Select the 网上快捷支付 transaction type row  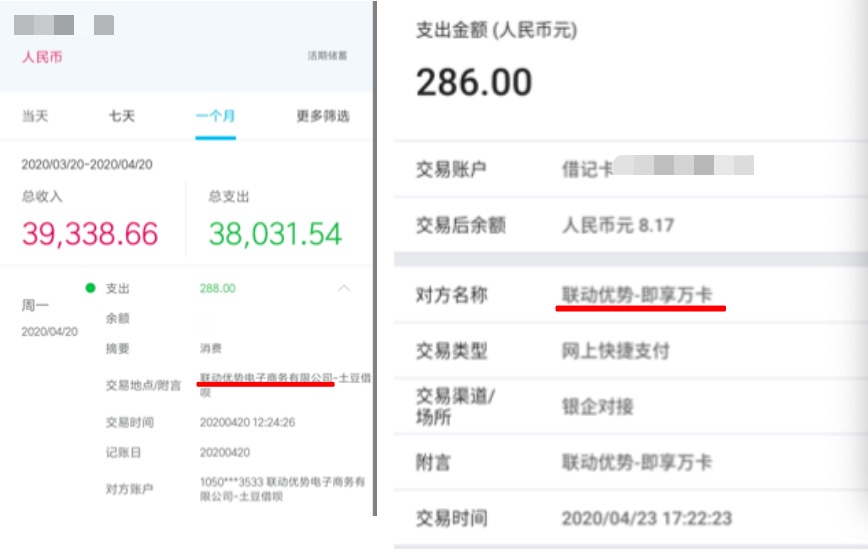(x=615, y=351)
